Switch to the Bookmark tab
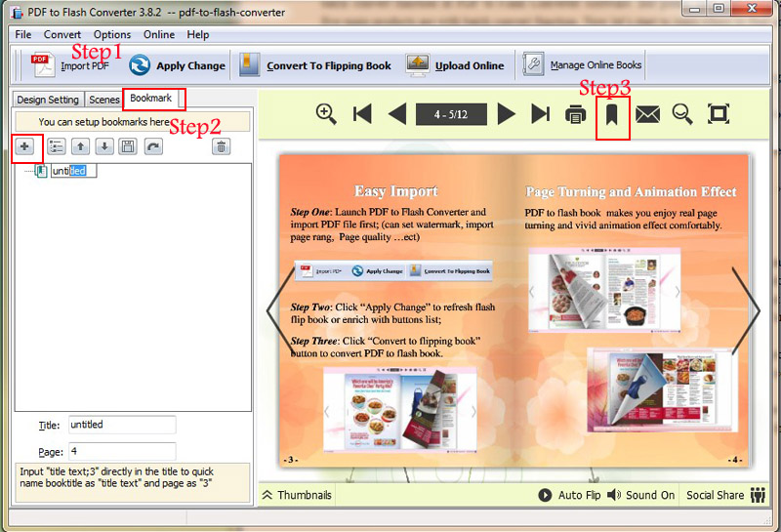 point(151,99)
